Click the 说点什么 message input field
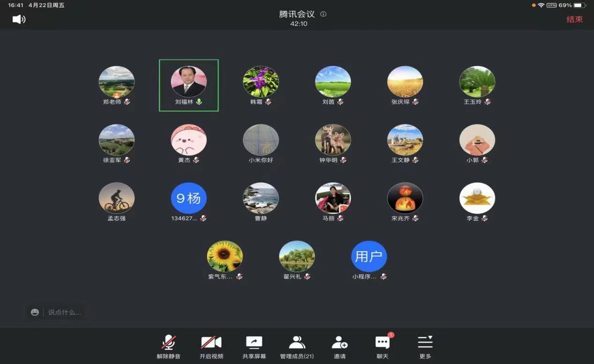 [x=65, y=312]
